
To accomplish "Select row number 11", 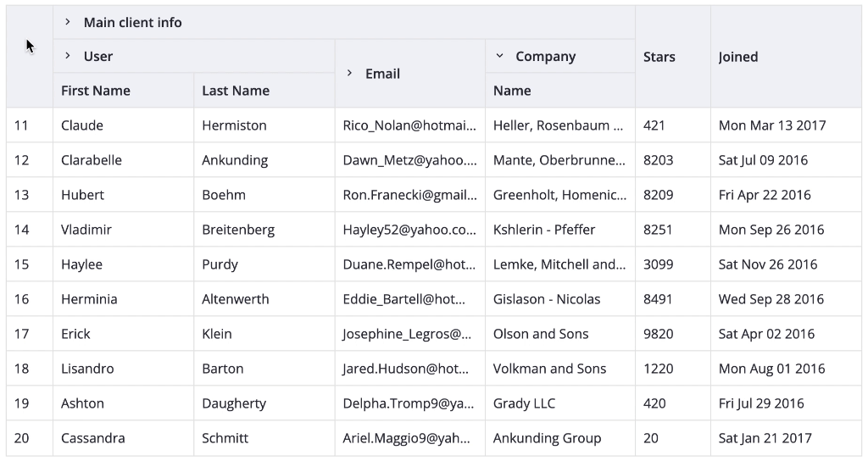I will coord(30,125).
